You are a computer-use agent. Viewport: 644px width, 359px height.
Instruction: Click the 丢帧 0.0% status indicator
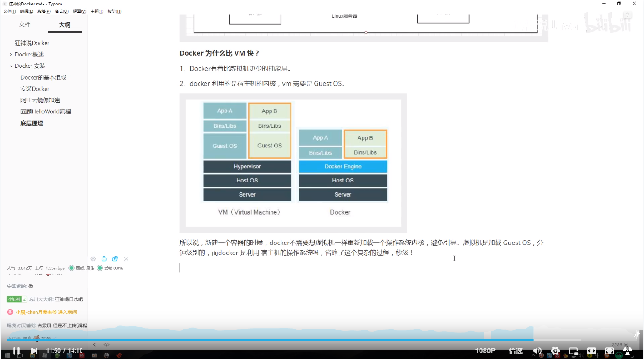pyautogui.click(x=110, y=268)
